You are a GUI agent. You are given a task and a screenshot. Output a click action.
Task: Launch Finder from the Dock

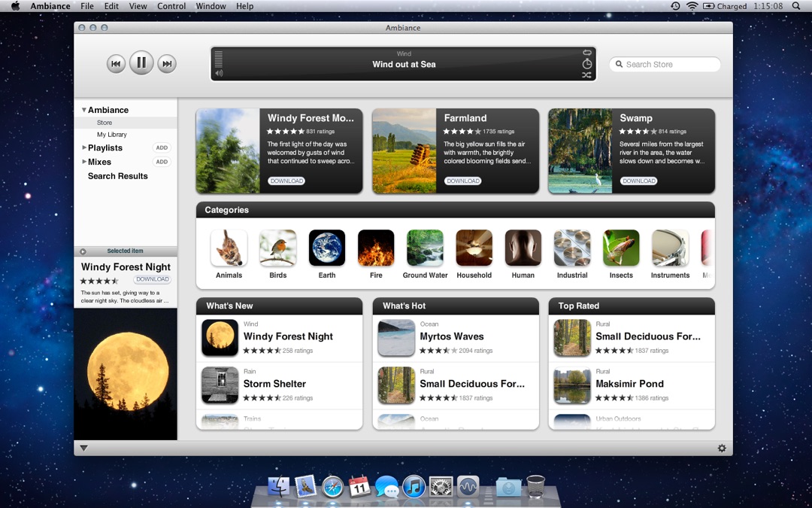coord(279,487)
